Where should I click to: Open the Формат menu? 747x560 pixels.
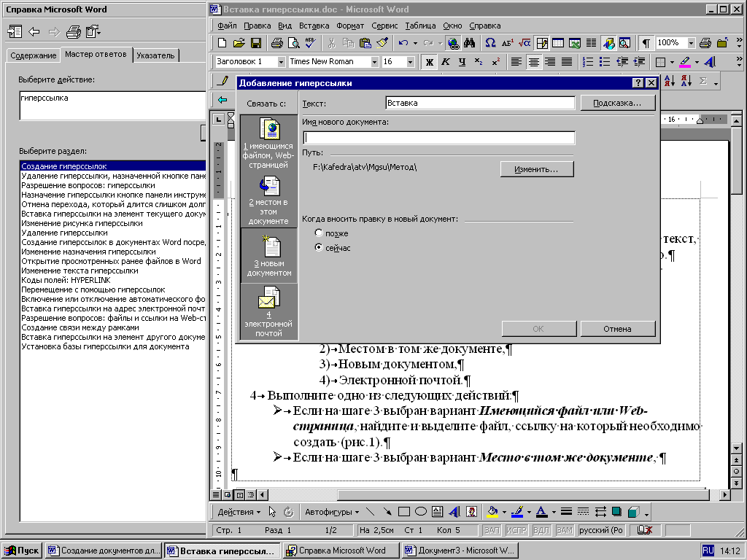[x=349, y=26]
